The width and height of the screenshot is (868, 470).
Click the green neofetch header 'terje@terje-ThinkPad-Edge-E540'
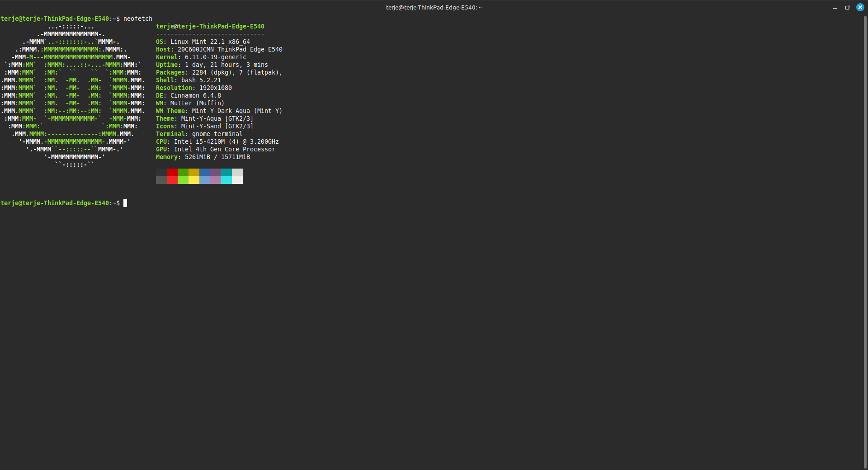(210, 27)
